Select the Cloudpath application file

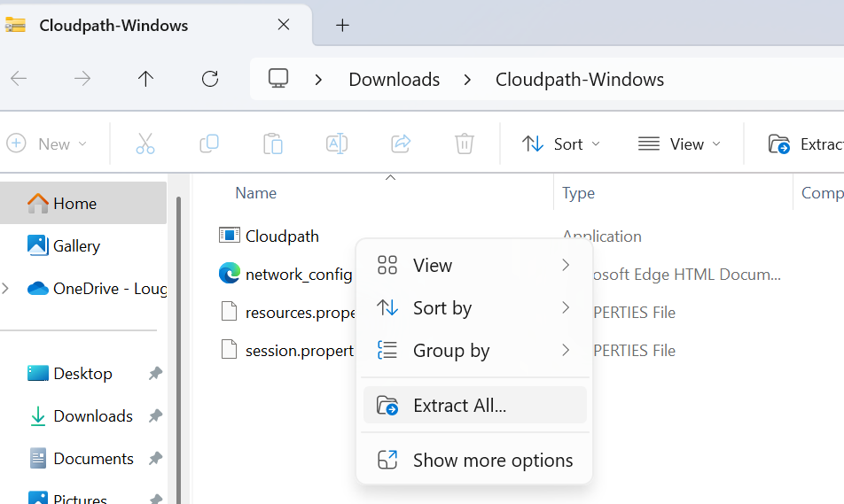282,236
